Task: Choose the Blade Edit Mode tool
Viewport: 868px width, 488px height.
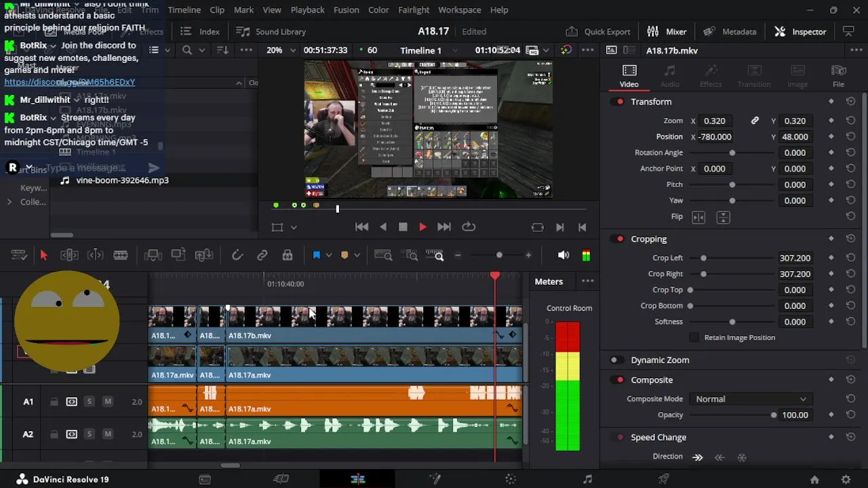Action: point(121,256)
